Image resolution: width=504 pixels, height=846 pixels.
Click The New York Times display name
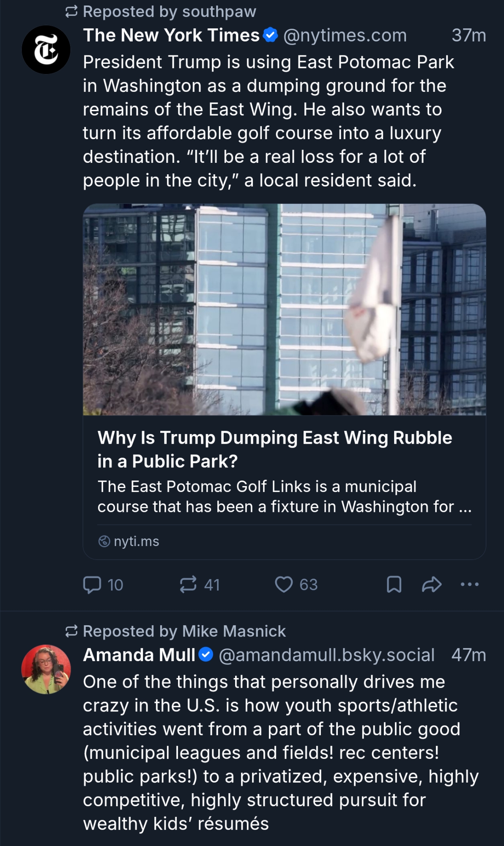(171, 36)
